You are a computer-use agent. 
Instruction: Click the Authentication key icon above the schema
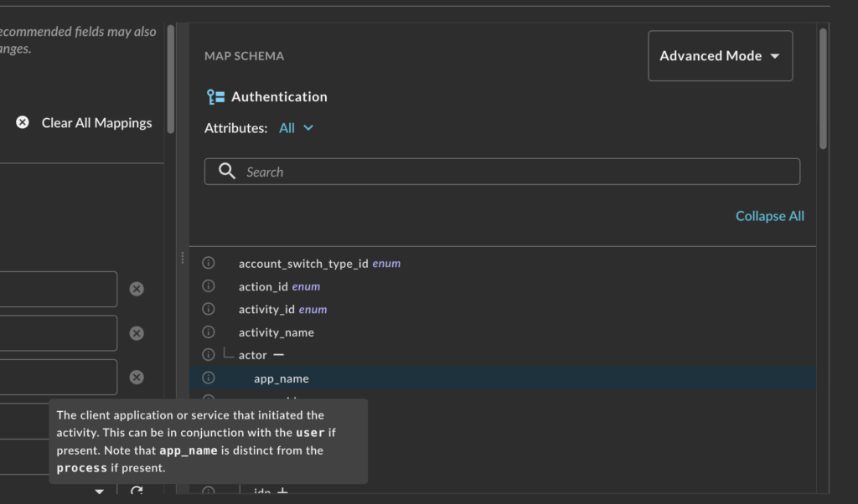(x=214, y=96)
